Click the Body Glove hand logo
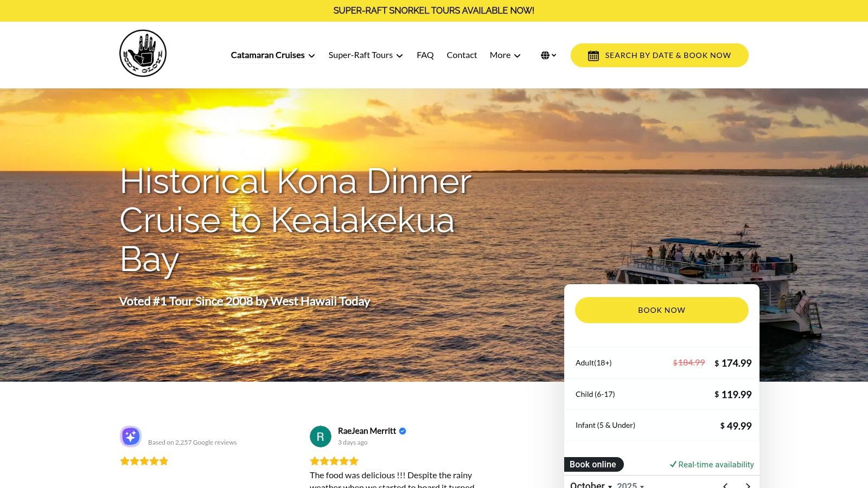 (143, 53)
